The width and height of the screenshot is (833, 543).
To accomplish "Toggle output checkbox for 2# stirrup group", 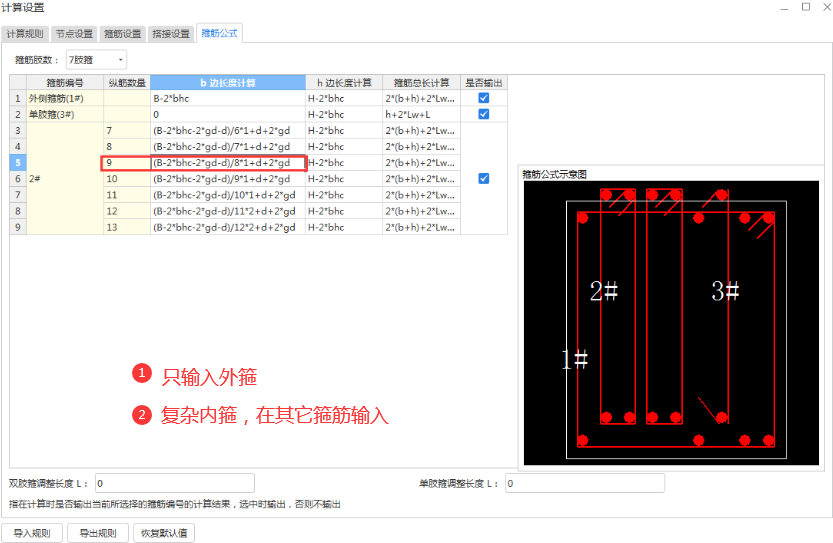I will [x=483, y=179].
